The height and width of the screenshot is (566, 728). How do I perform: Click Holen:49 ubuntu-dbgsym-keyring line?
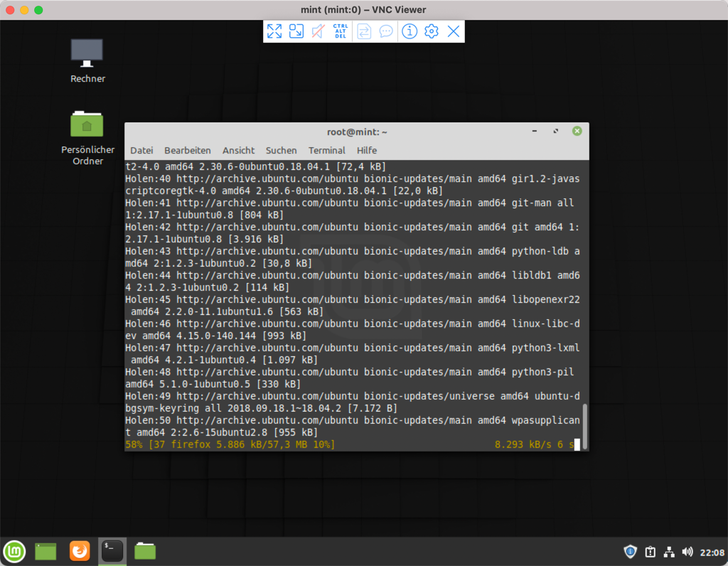353,402
